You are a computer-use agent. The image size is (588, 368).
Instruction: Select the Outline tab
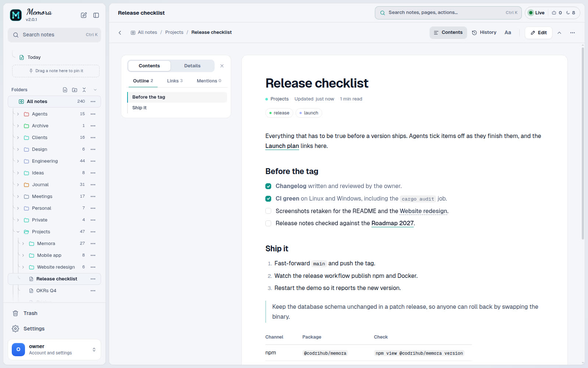click(x=143, y=81)
